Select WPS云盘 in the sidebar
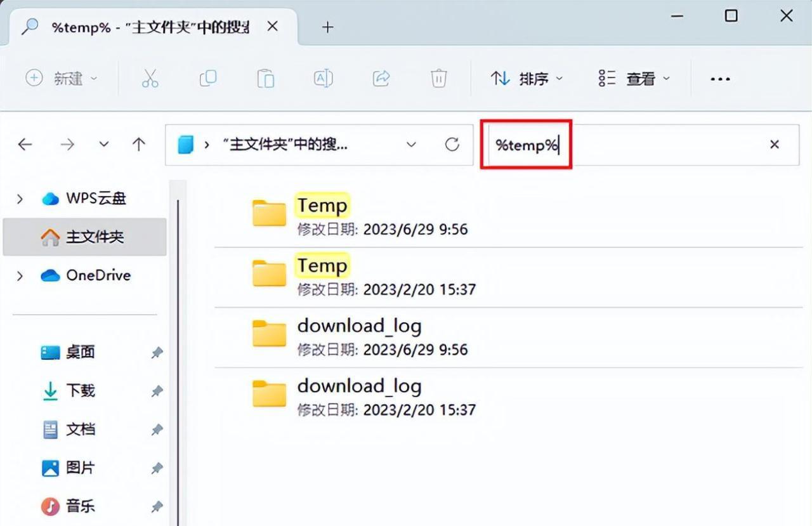 pos(84,199)
